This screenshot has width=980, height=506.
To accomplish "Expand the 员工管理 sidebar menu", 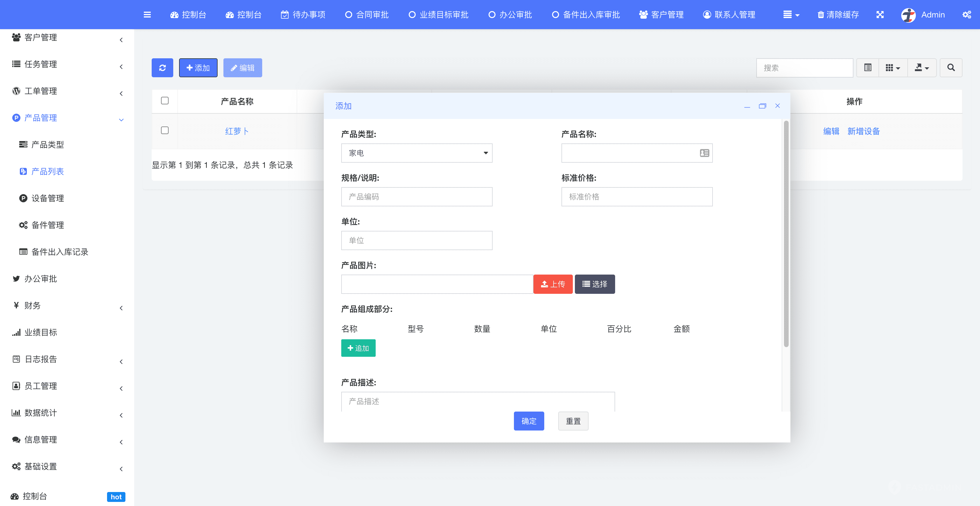I will pos(67,386).
